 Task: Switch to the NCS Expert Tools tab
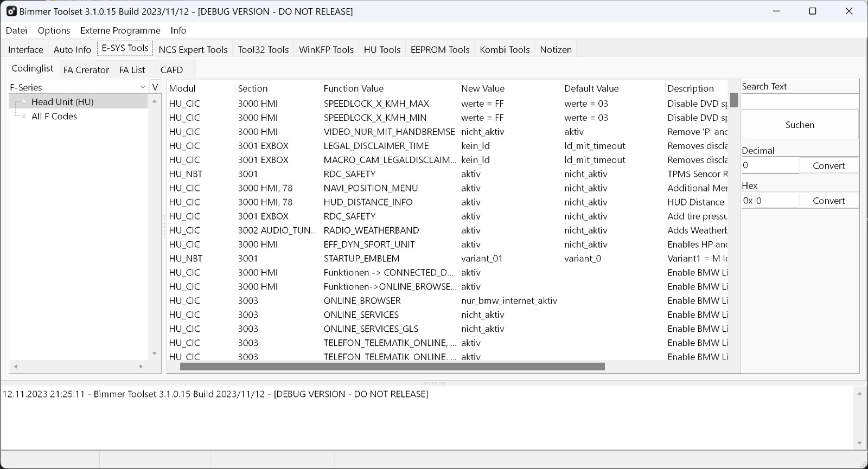point(193,49)
